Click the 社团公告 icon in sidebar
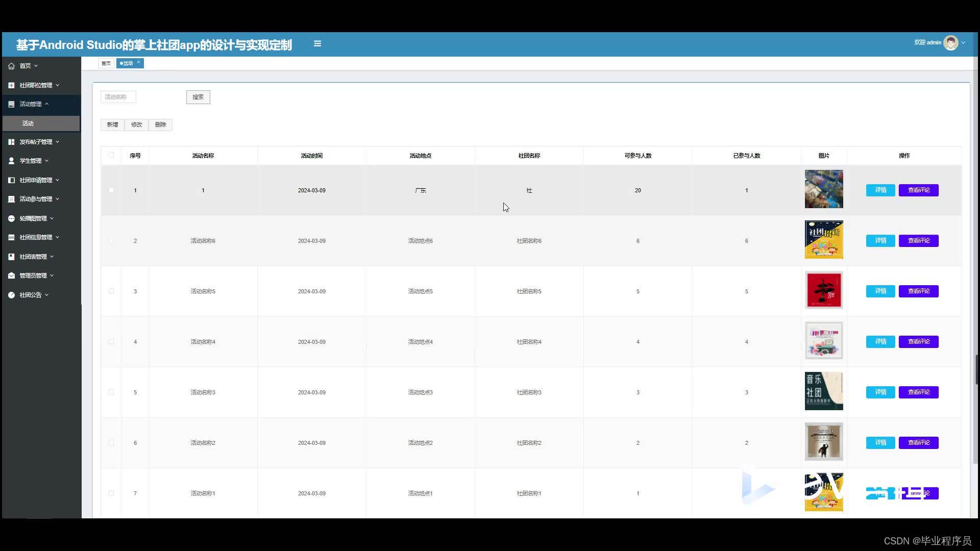This screenshot has height=551, width=980. pyautogui.click(x=11, y=295)
